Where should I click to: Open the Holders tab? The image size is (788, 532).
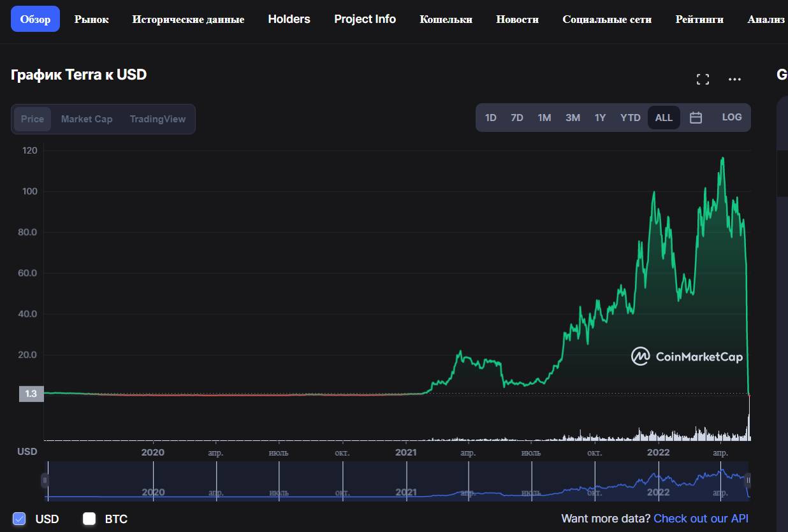pos(289,19)
